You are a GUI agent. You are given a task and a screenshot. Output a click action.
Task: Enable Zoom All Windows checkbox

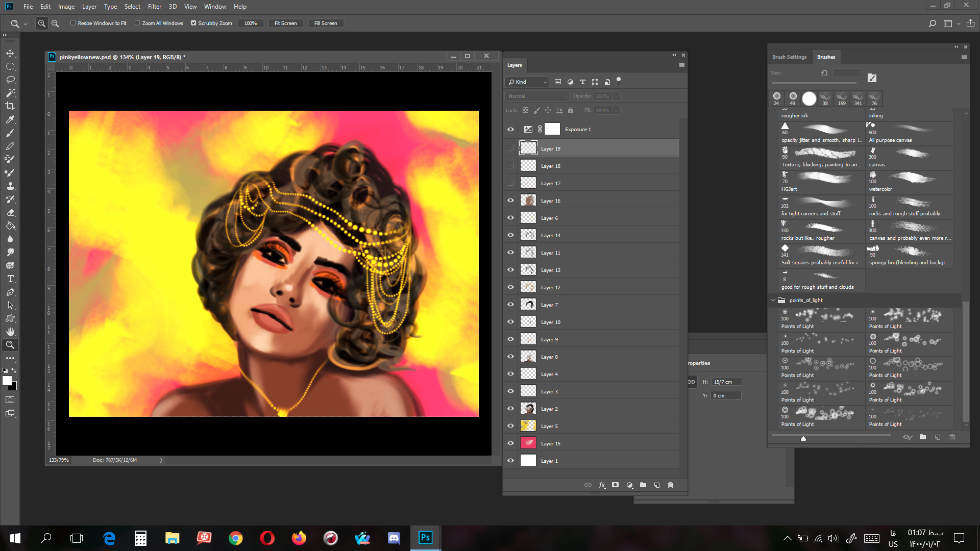[x=137, y=23]
